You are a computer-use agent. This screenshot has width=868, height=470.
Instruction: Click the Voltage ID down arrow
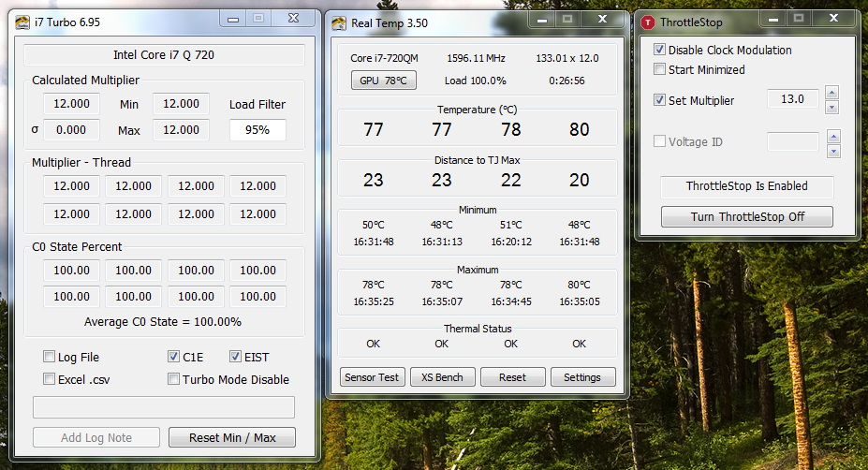point(833,151)
